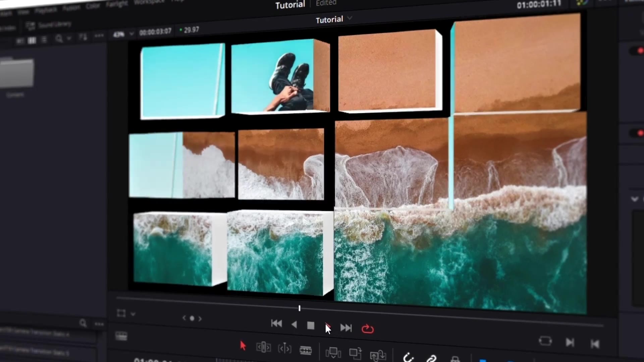
Task: Open the media pool three-dots options menu
Action: point(99,36)
